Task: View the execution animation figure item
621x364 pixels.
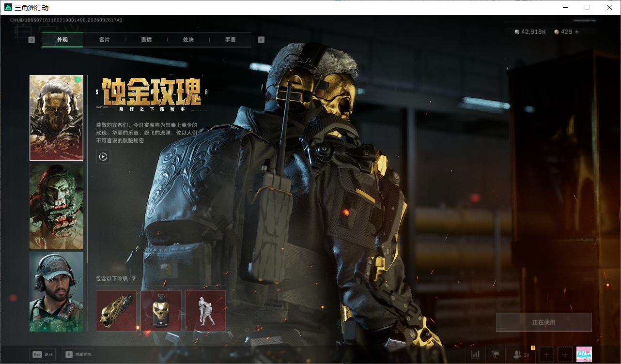Action: [x=205, y=311]
